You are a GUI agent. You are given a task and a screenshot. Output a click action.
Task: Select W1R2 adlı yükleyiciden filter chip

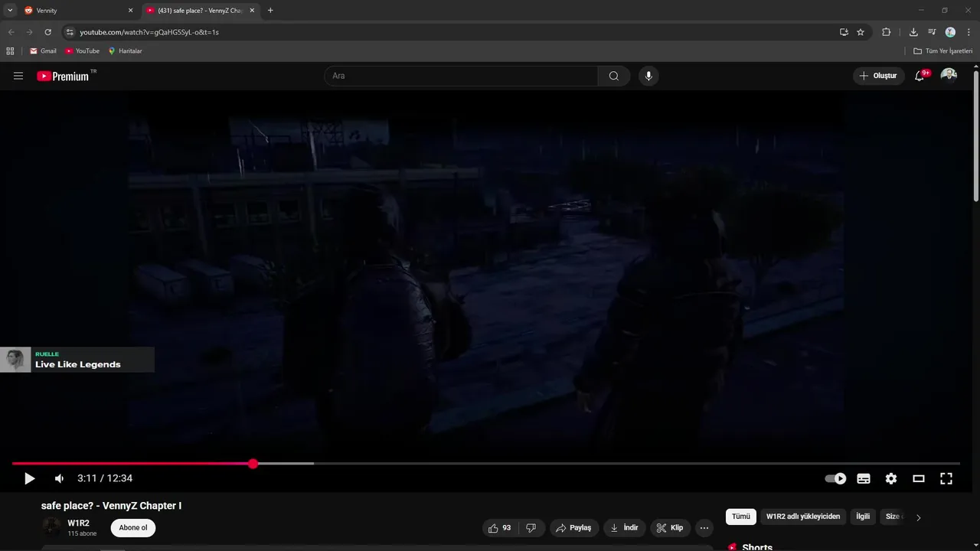point(803,517)
